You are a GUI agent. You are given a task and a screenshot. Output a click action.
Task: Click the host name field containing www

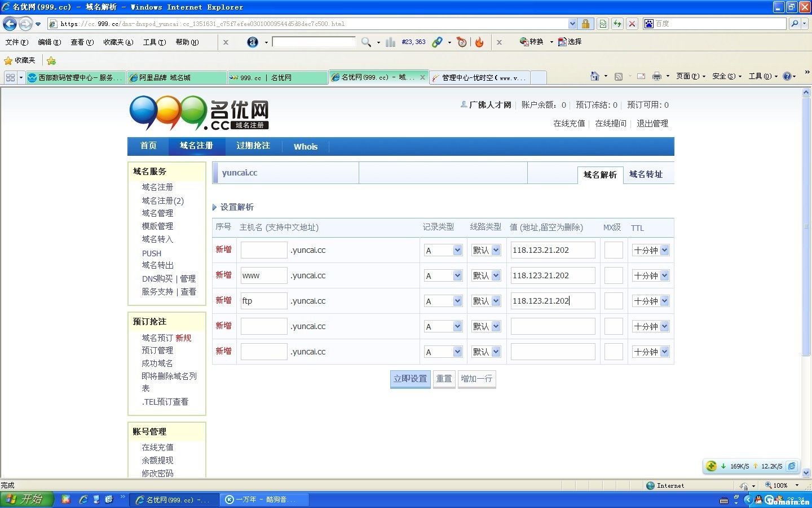(x=264, y=275)
